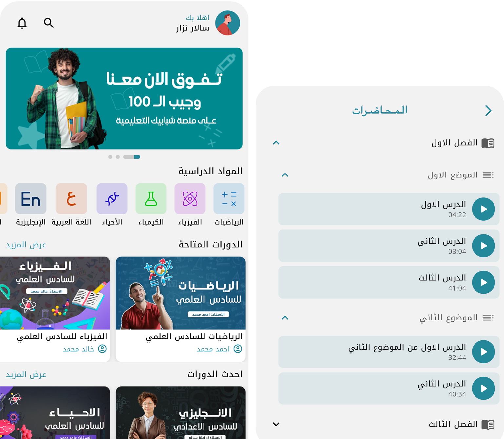Image resolution: width=504 pixels, height=439 pixels.
Task: Click the الفيزياء للسادس العلمي course title
Action: (62, 336)
